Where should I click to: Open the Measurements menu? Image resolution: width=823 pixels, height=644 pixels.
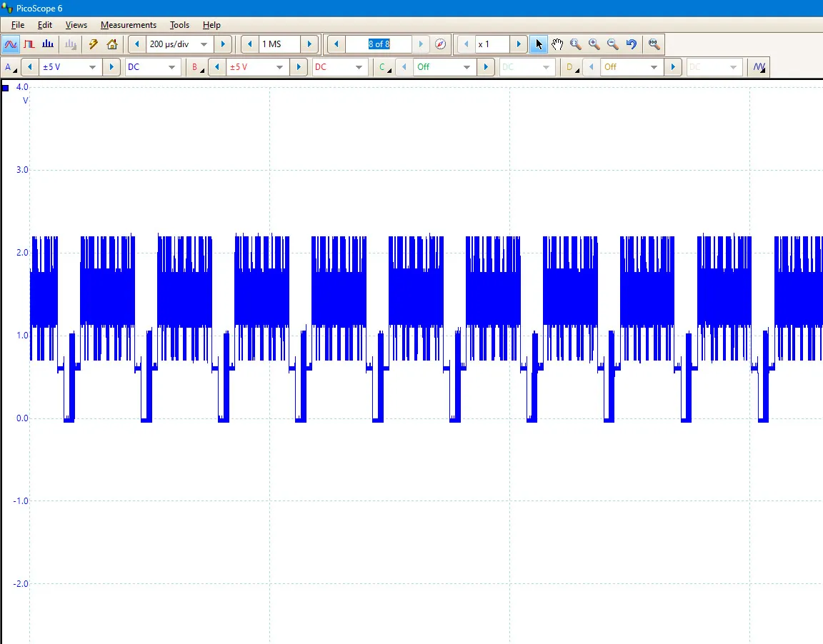[128, 25]
